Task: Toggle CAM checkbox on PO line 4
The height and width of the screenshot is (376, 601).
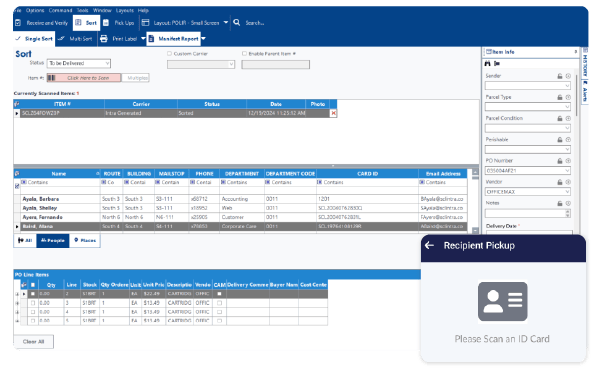Action: point(220,312)
